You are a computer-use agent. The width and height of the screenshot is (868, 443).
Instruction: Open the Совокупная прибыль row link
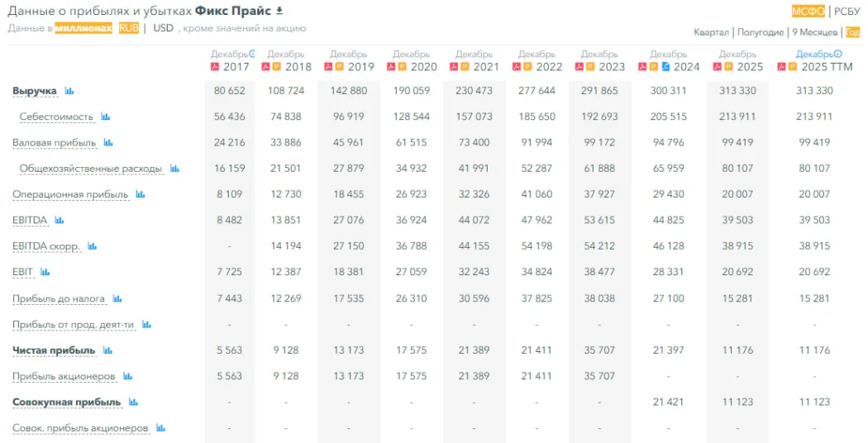(66, 403)
